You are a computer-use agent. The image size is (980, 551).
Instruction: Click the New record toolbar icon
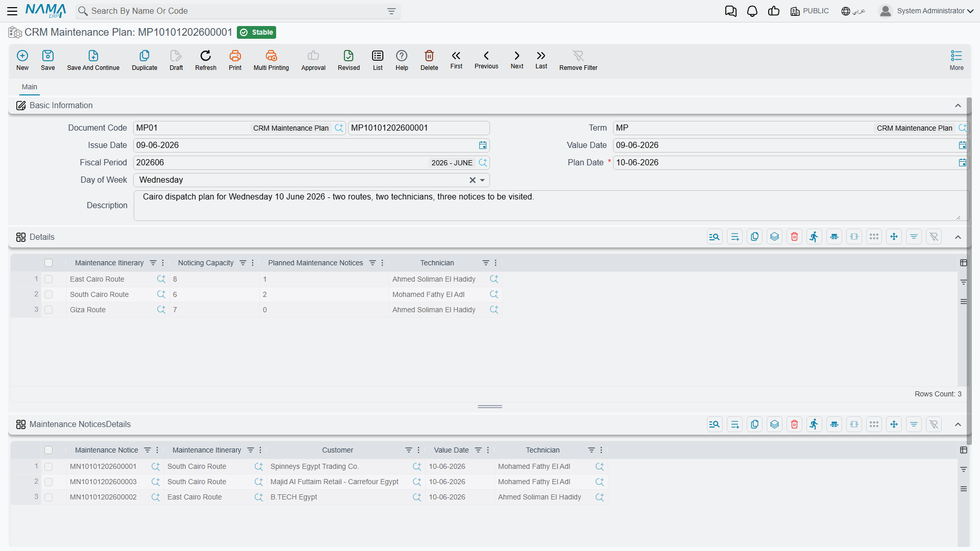pos(22,60)
